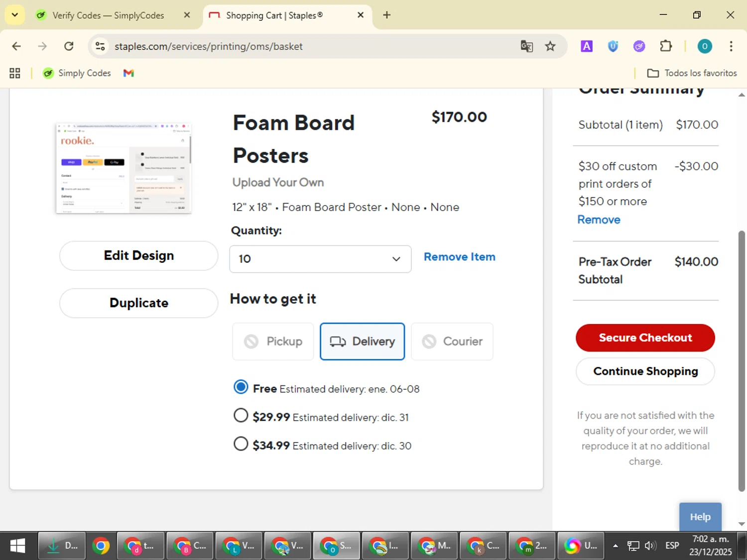Viewport: 747px width, 560px height.
Task: Click the $140.00 pre-tax subtotal
Action: click(x=696, y=262)
